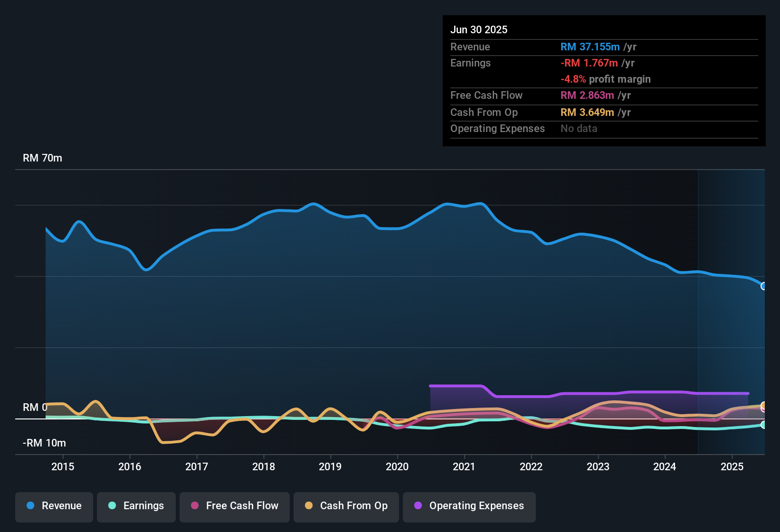Image resolution: width=780 pixels, height=532 pixels.
Task: Toggle the Earnings series visibility
Action: (136, 506)
